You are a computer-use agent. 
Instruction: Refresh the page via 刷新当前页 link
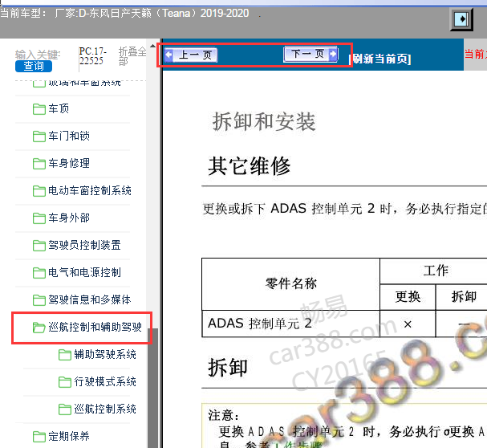click(x=382, y=59)
